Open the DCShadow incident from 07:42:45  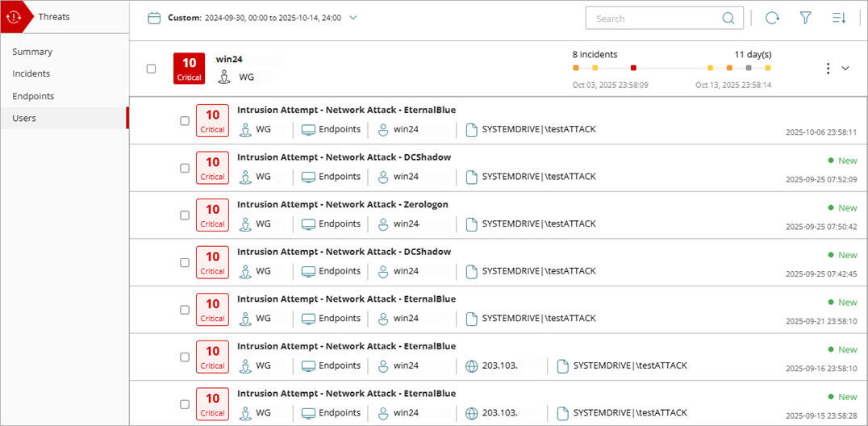pyautogui.click(x=344, y=252)
